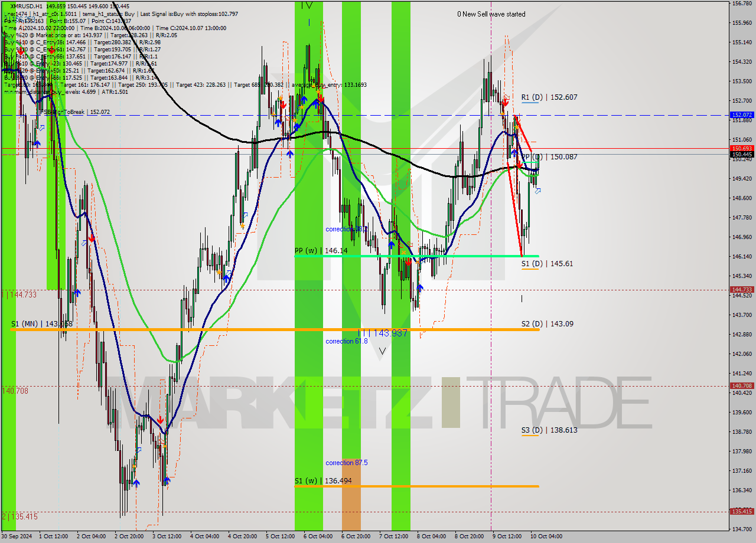Select the S1 (w) | 136.494 label
Image resolution: width=756 pixels, height=543 pixels.
[323, 481]
